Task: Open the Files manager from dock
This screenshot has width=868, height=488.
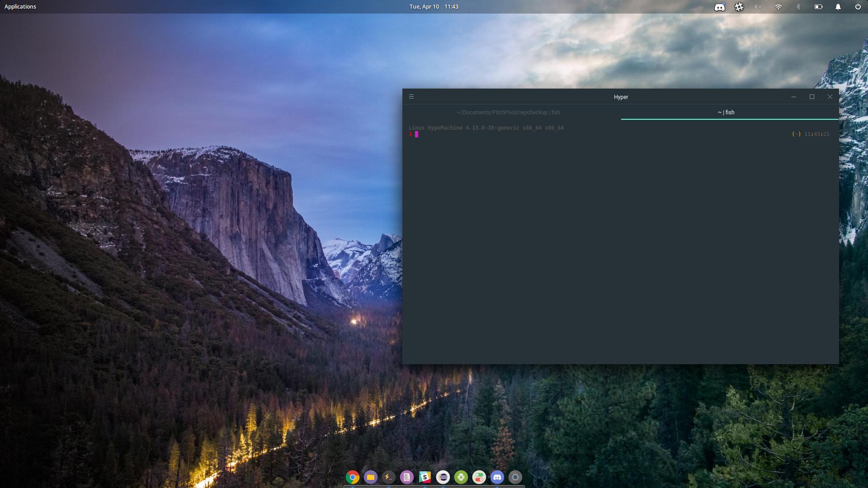Action: (371, 477)
